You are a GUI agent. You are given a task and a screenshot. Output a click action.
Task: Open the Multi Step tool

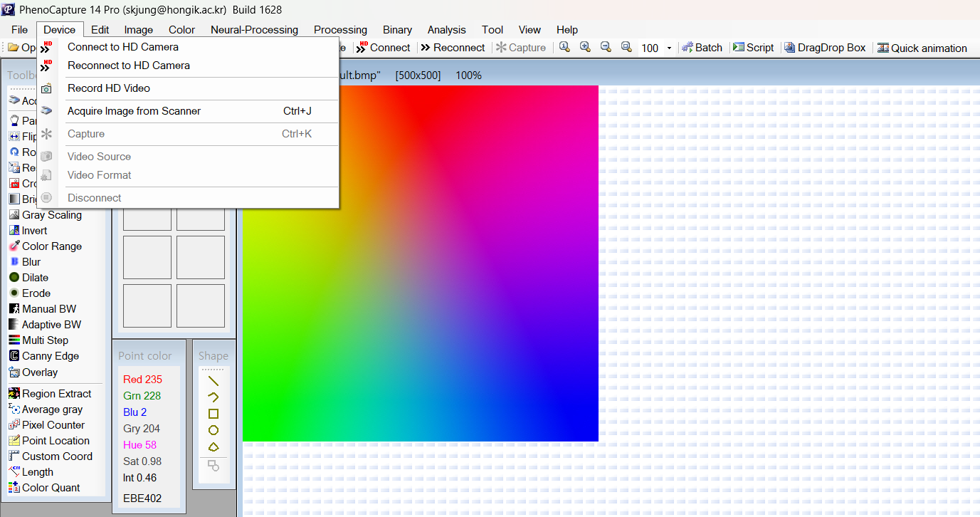coord(38,340)
